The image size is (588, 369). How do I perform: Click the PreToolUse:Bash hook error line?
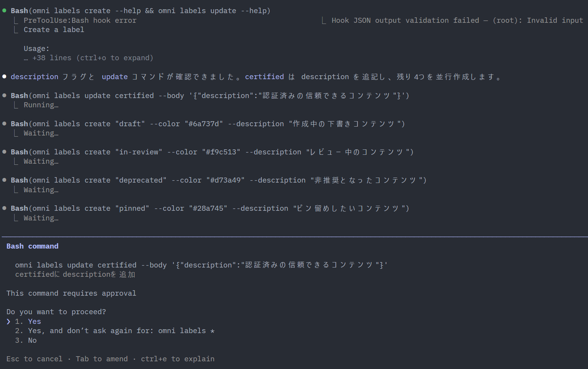click(x=80, y=20)
